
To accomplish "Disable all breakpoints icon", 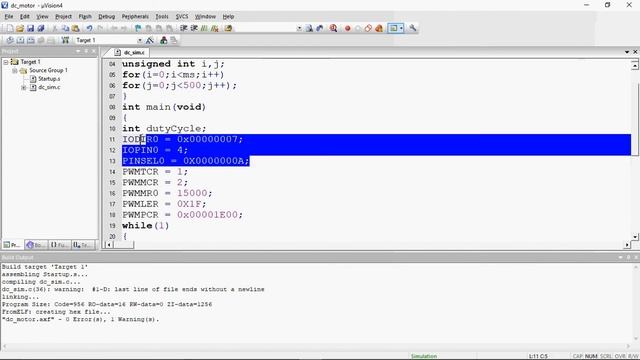I will point(368,28).
